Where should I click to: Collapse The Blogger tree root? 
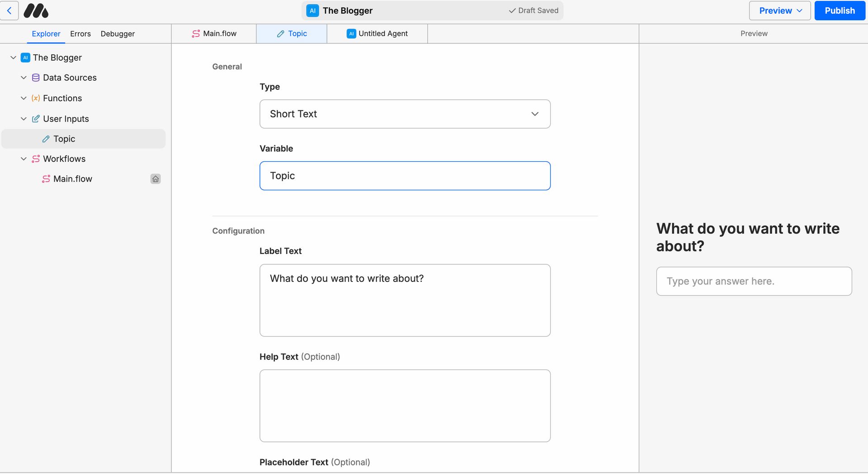point(13,57)
